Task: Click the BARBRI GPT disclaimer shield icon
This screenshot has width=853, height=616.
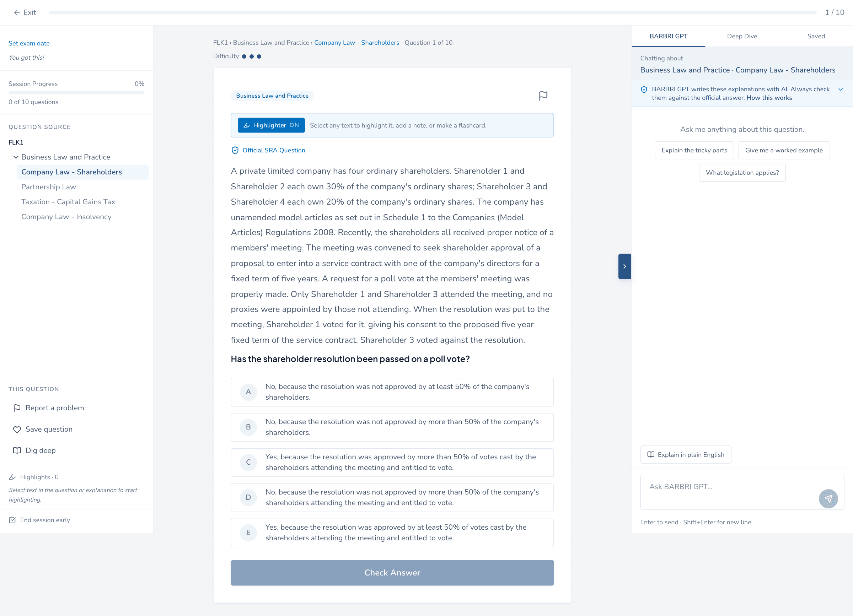Action: 644,90
